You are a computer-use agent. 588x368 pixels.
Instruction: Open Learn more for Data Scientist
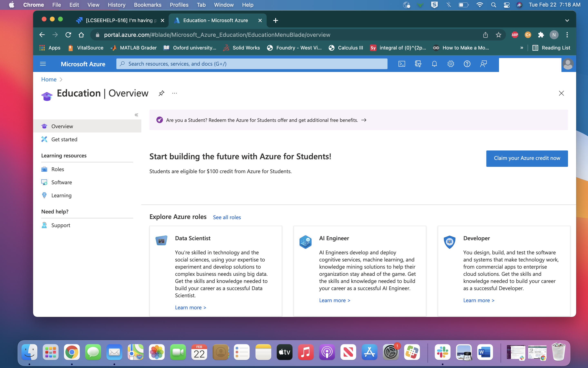point(190,307)
